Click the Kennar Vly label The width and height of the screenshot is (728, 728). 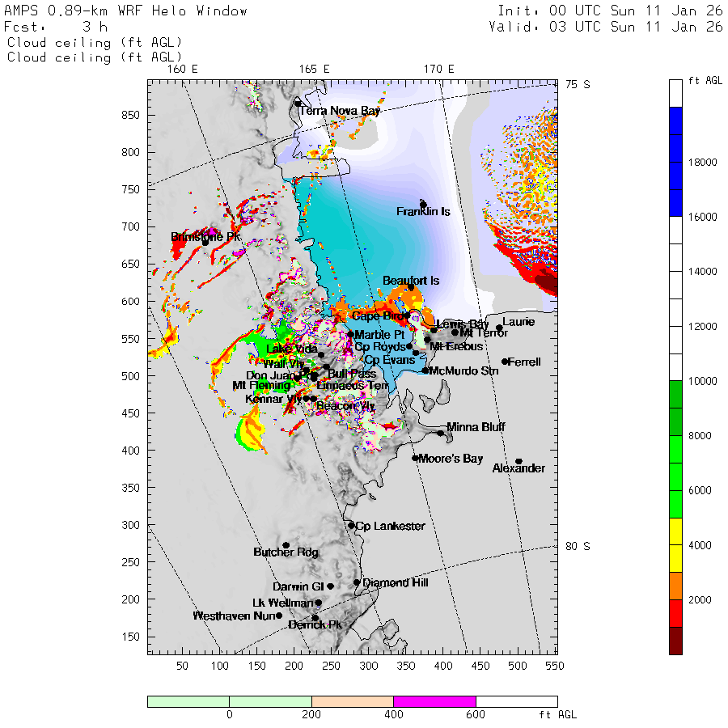tap(273, 399)
